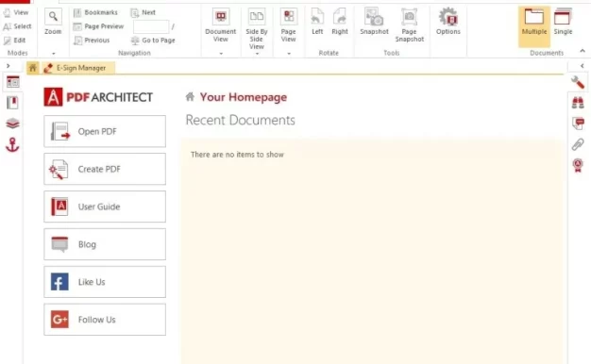Click the Your Homepage heading

pos(244,97)
